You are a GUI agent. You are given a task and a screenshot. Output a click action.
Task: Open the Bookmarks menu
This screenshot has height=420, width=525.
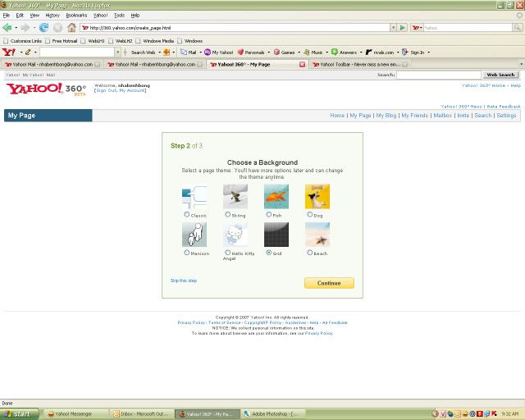click(76, 16)
